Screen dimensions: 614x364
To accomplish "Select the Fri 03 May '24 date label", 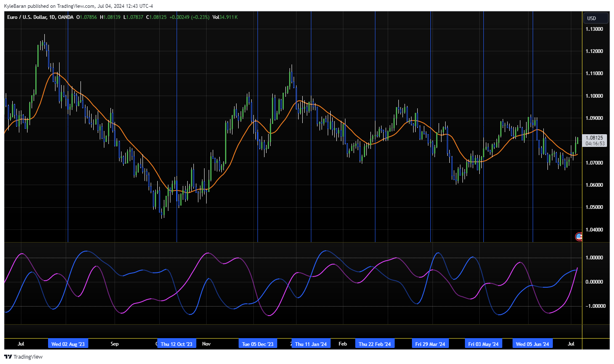I will tap(483, 344).
